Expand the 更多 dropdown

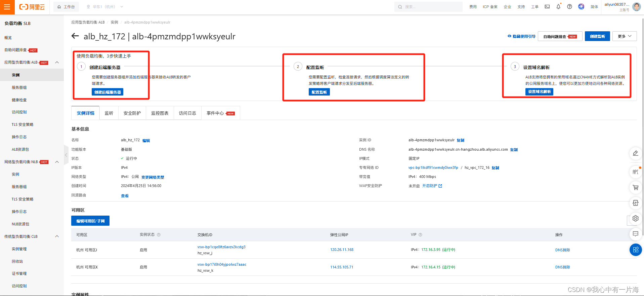point(625,36)
